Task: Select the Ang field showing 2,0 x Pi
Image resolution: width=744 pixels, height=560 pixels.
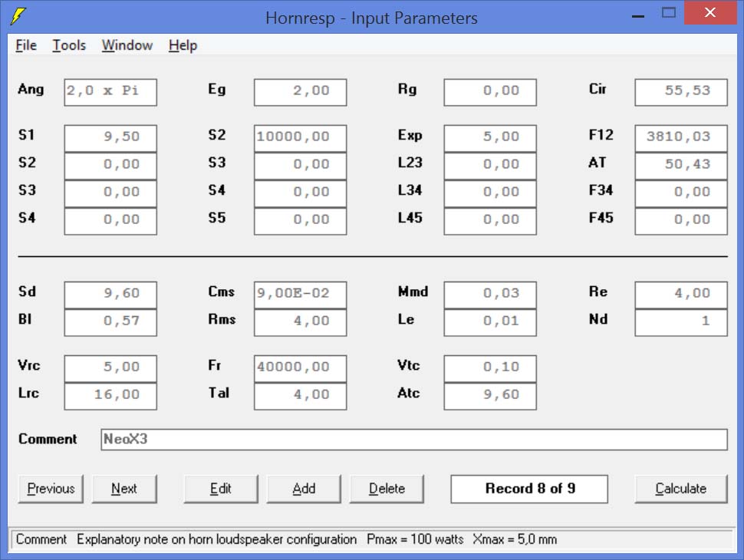Action: tap(110, 92)
